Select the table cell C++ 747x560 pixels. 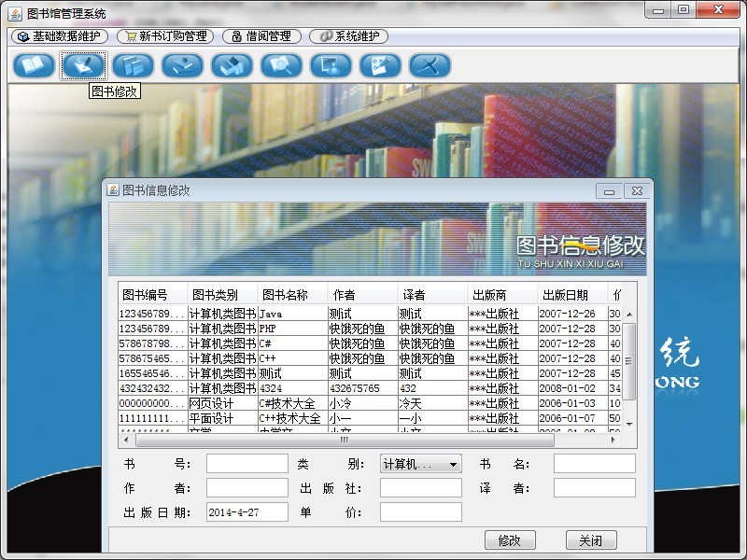[x=292, y=358]
